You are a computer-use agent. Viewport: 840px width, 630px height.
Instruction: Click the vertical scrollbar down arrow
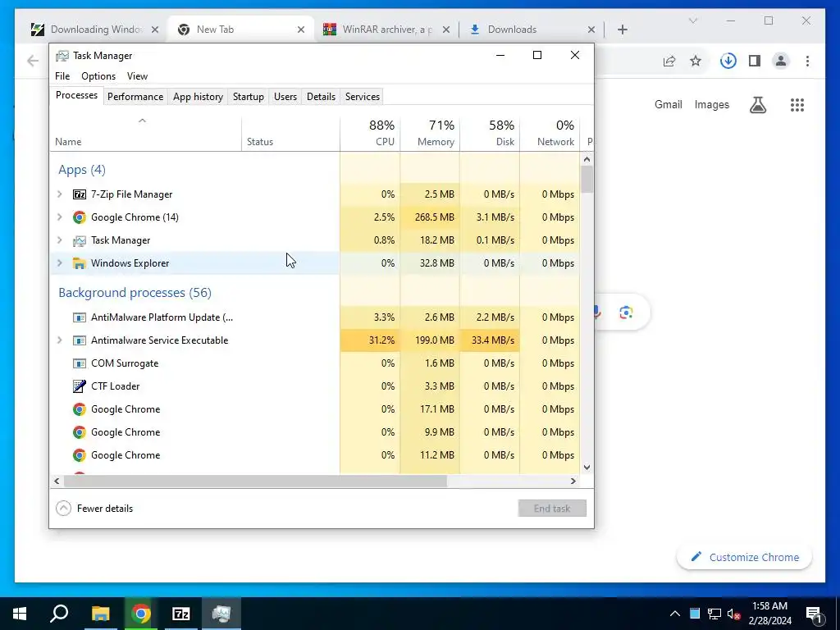[x=587, y=467]
